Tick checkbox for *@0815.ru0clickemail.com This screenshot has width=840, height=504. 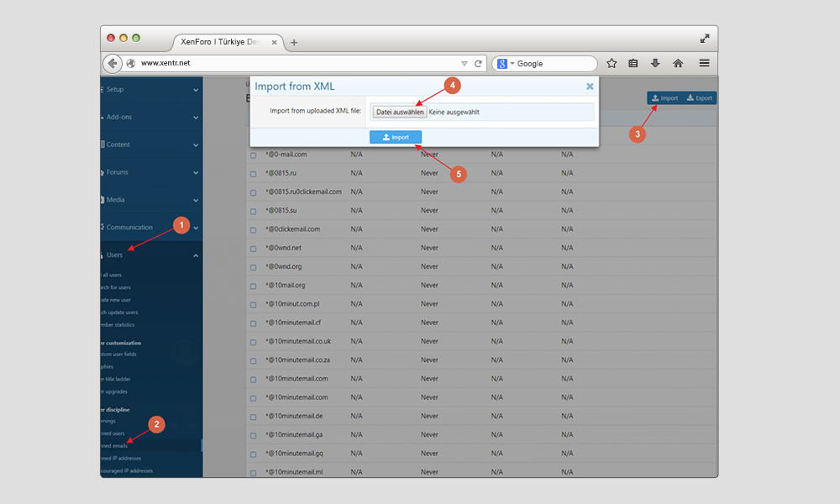[x=254, y=193]
